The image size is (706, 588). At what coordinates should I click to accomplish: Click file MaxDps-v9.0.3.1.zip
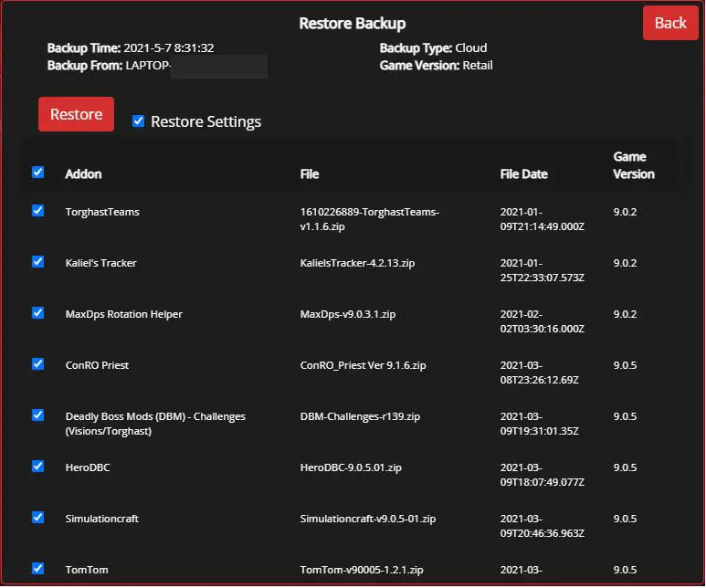click(348, 314)
